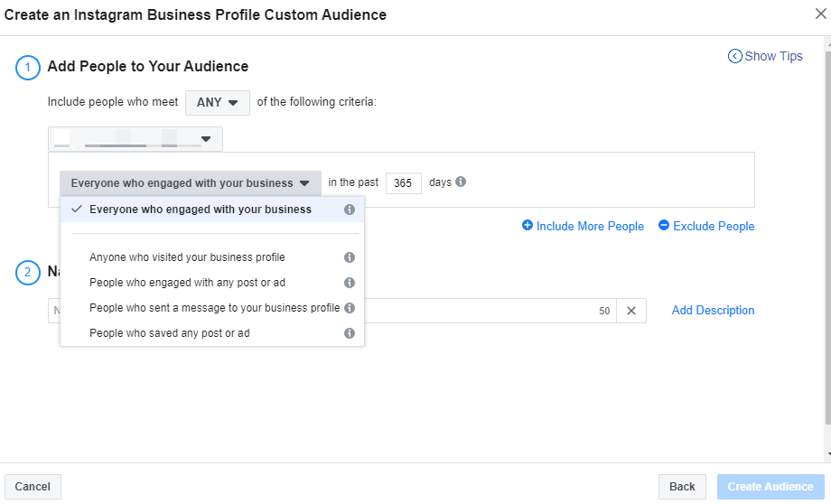Click info icon for 'People who saved any post or ad'
This screenshot has height=504, width=831.
click(x=350, y=333)
